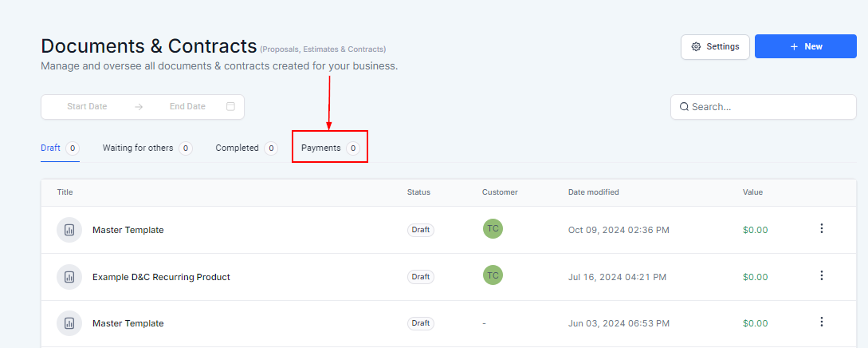Viewport: 868px width, 348px height.
Task: Click the Date modified column header
Action: click(x=594, y=192)
